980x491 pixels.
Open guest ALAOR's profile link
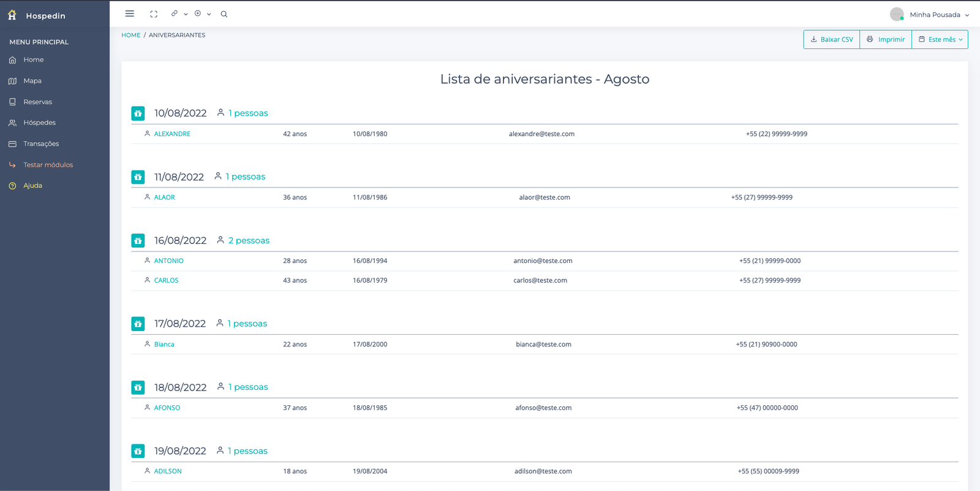point(164,197)
